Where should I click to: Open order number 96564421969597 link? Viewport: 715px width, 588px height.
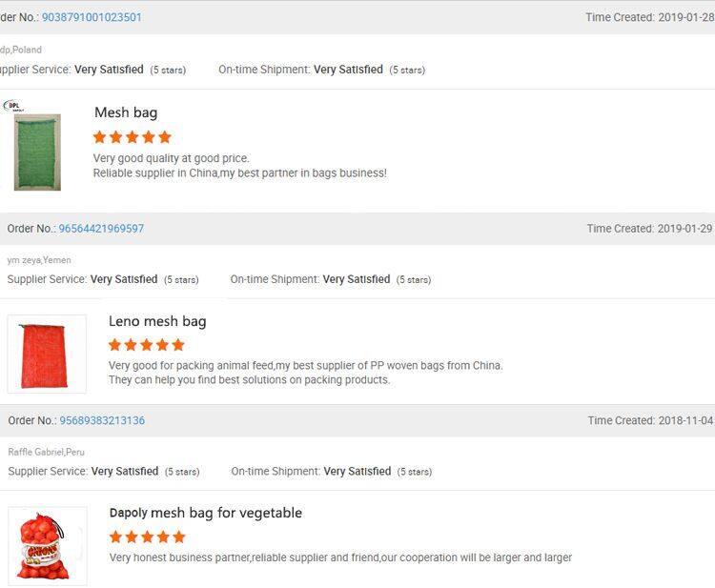[101, 229]
